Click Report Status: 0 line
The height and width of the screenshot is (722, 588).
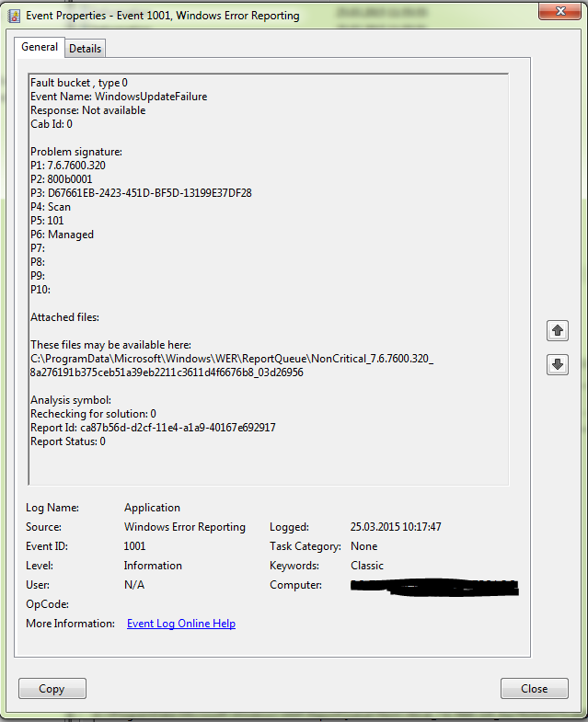click(x=68, y=441)
